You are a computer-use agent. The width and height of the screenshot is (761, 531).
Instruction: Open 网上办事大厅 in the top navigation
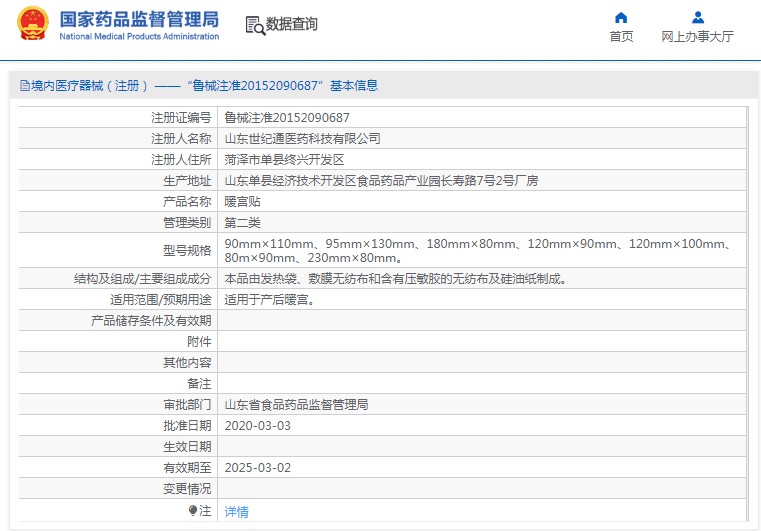(697, 37)
